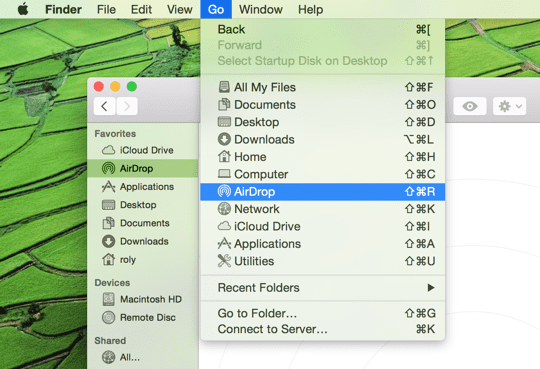Select 'iCloud Drive' label in sidebar
The height and width of the screenshot is (369, 540).
pyautogui.click(x=147, y=150)
